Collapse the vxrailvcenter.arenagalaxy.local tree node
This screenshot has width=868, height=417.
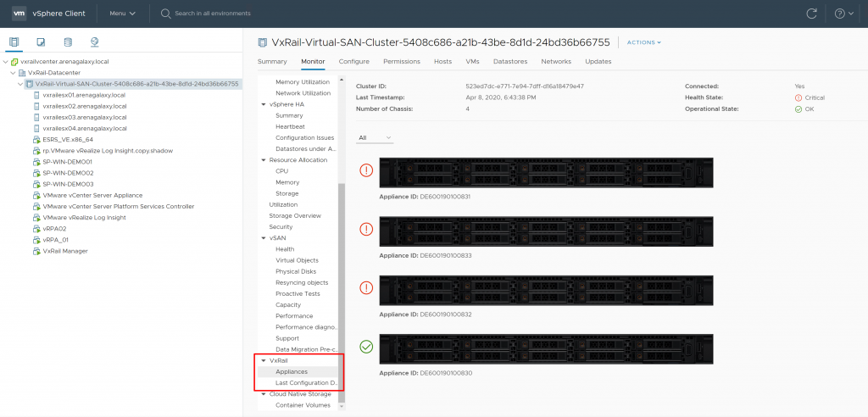6,62
